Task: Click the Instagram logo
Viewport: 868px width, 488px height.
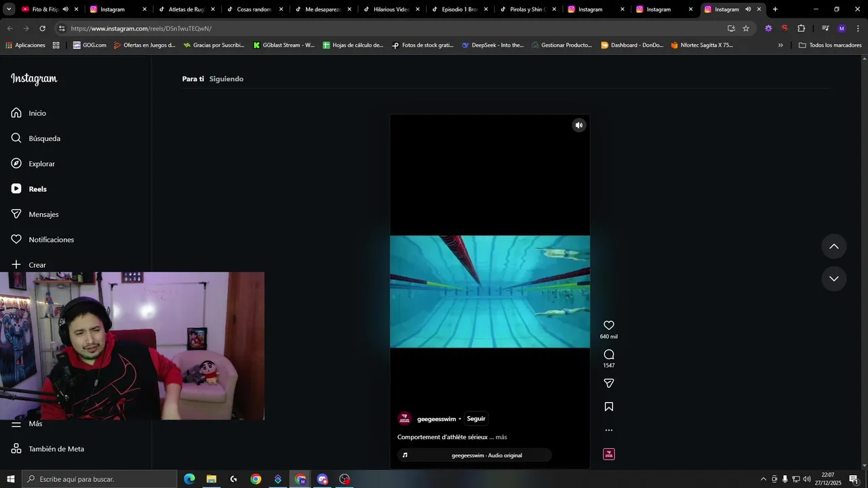Action: [x=34, y=79]
